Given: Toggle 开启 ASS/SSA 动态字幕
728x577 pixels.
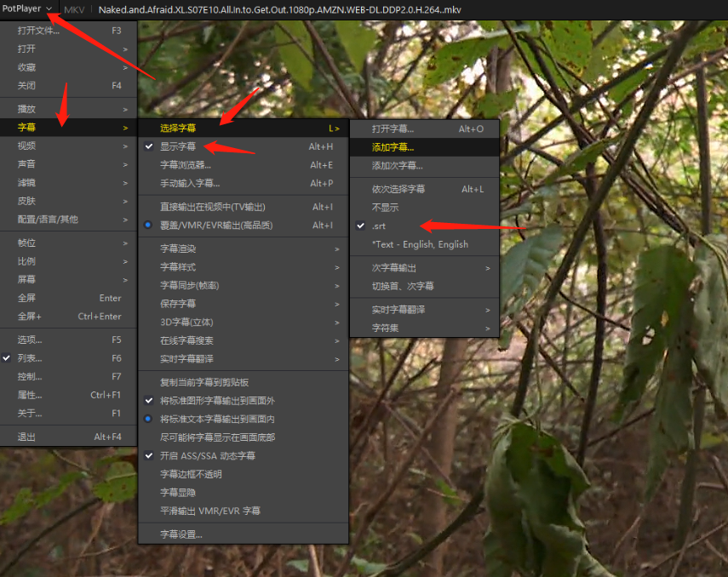Looking at the screenshot, I should pyautogui.click(x=208, y=456).
